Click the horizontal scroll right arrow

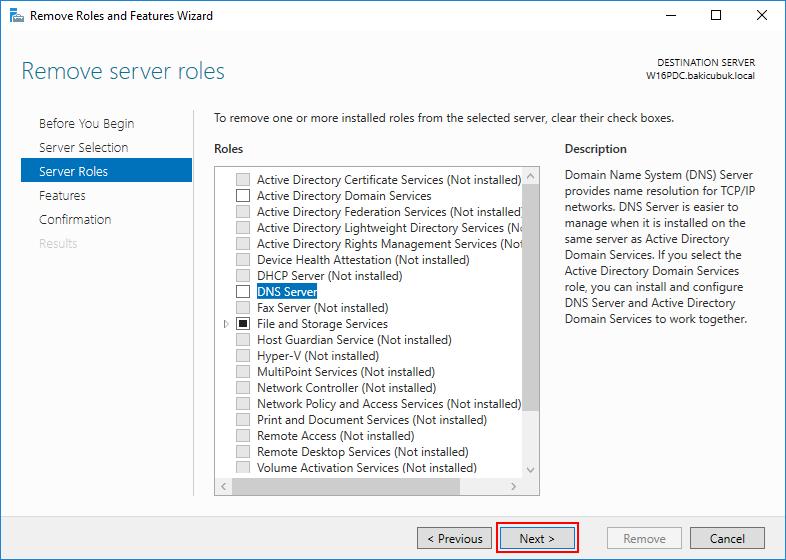(513, 486)
